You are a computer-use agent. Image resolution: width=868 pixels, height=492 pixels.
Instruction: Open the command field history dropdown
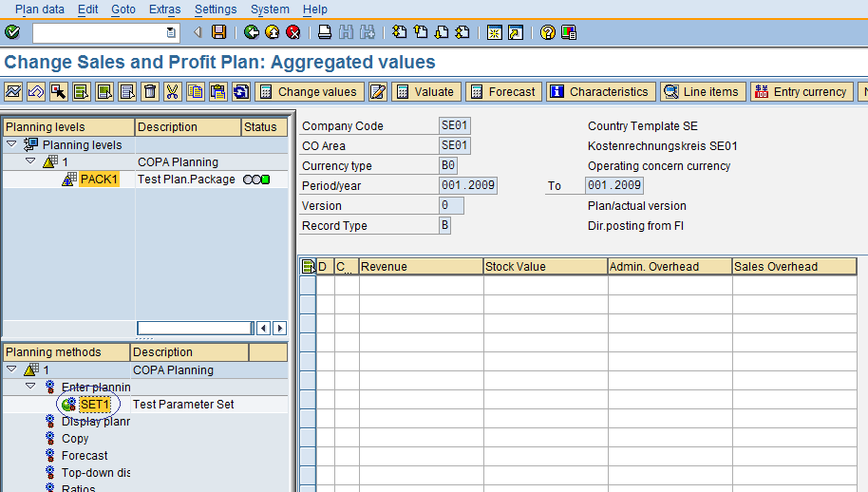click(171, 32)
